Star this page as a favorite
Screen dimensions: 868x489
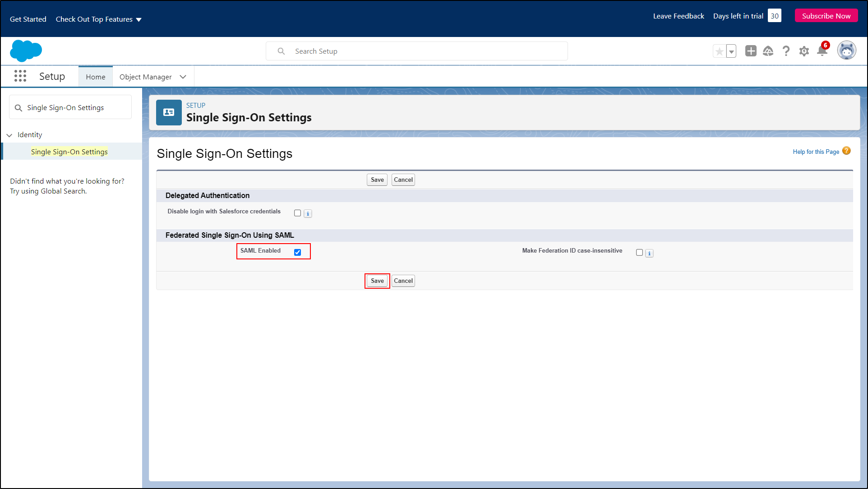[x=719, y=51]
